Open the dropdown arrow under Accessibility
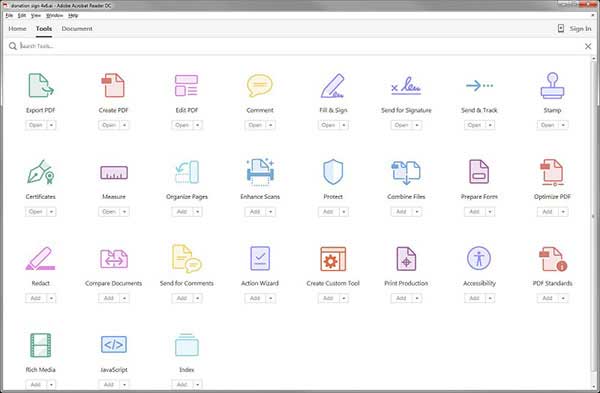Screen dimensions: 600x393 click(490, 298)
